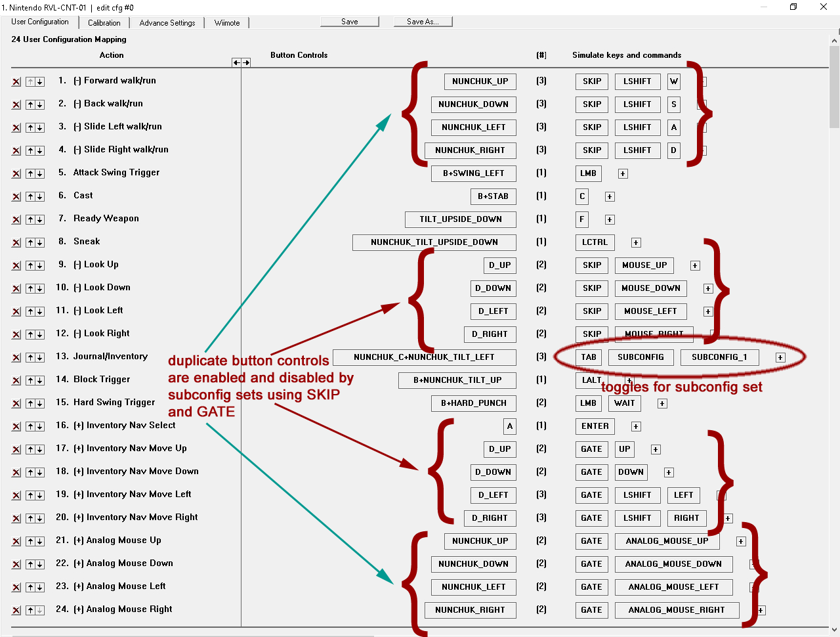Screen dimensions: 840x637
Task: Go to the Wiimote tab
Action: [227, 23]
